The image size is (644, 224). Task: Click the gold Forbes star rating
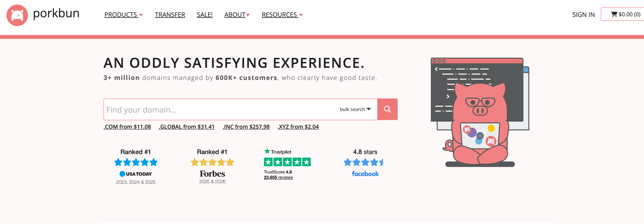pyautogui.click(x=212, y=162)
